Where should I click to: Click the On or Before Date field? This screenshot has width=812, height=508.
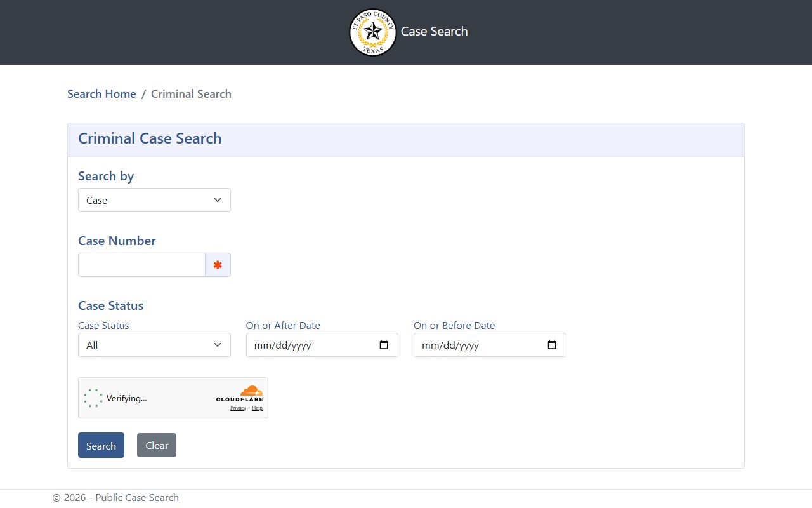click(x=490, y=345)
